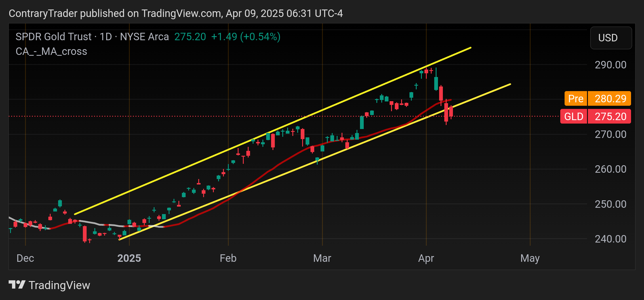Click the SPDR Gold Trust chart title
The image size is (644, 300).
pyautogui.click(x=92, y=37)
